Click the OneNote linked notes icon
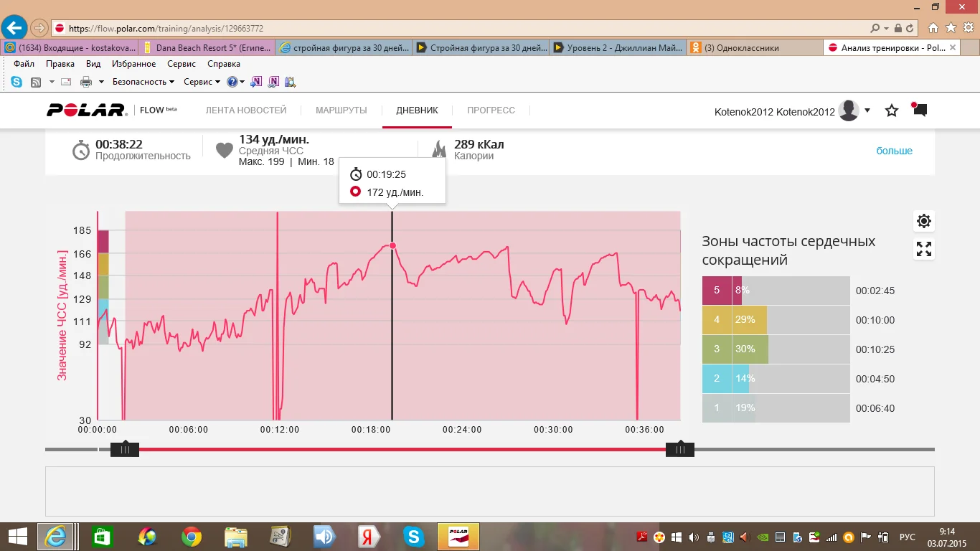This screenshot has height=551, width=980. [x=273, y=82]
